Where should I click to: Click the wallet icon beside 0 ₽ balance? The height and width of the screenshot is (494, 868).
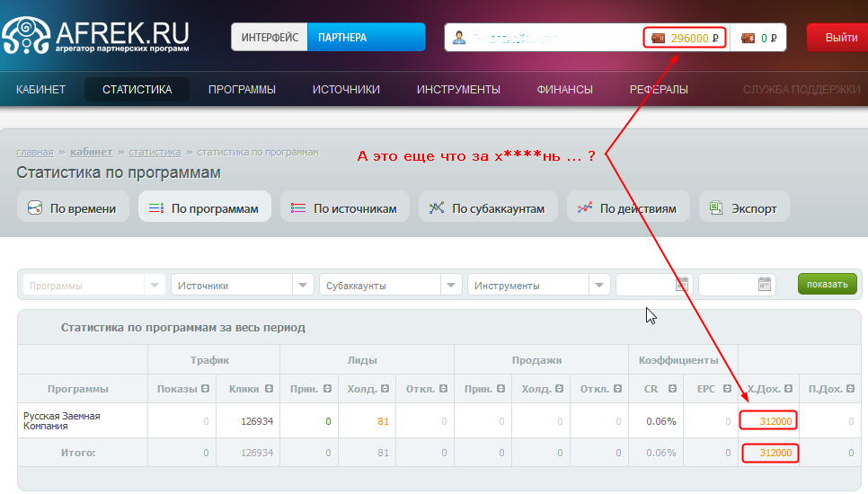pyautogui.click(x=748, y=38)
